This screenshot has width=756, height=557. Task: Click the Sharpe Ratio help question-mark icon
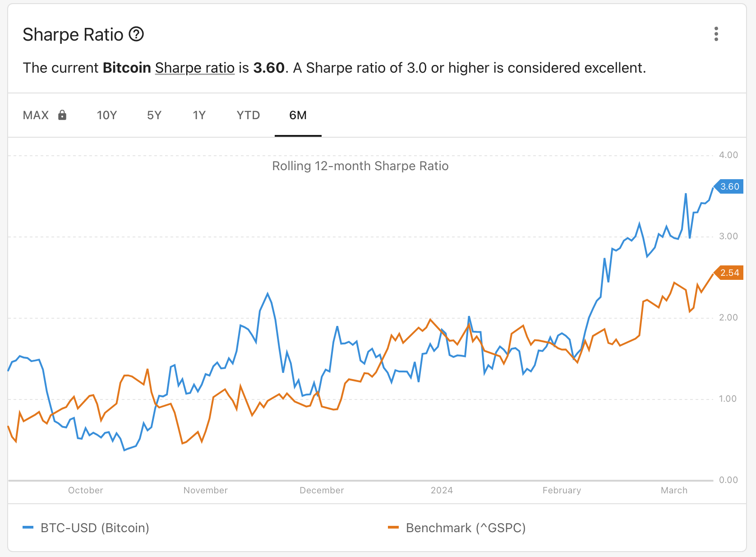(136, 34)
